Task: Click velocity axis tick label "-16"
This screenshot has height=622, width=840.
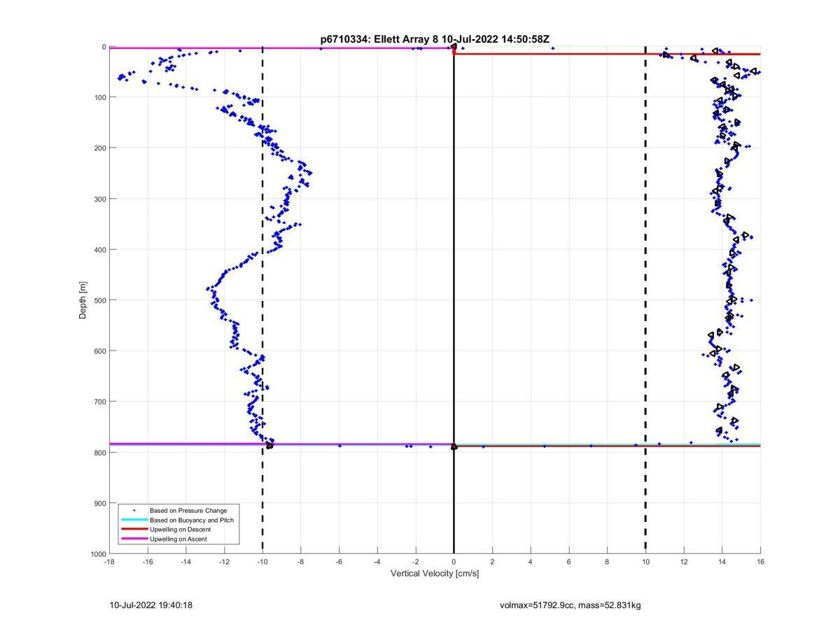Action: [x=148, y=562]
